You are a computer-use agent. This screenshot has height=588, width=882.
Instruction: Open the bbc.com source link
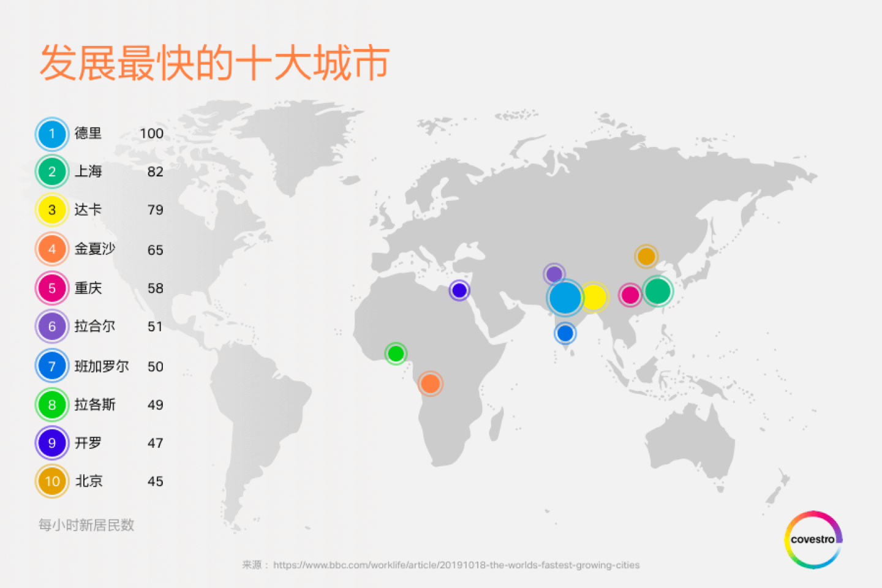456,565
